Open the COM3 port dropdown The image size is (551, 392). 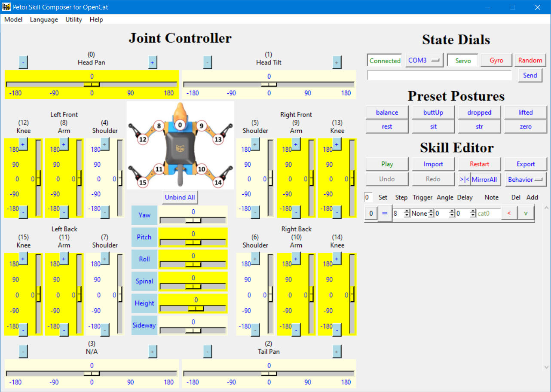(425, 61)
